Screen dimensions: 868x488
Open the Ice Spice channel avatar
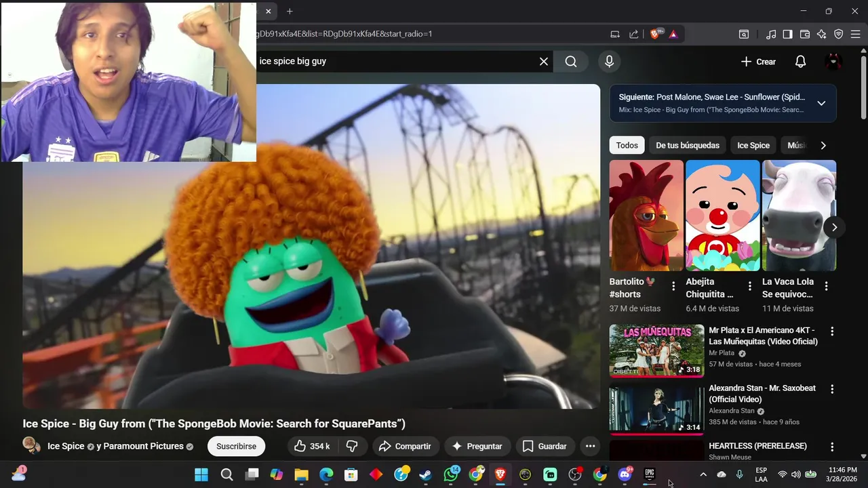tap(31, 445)
